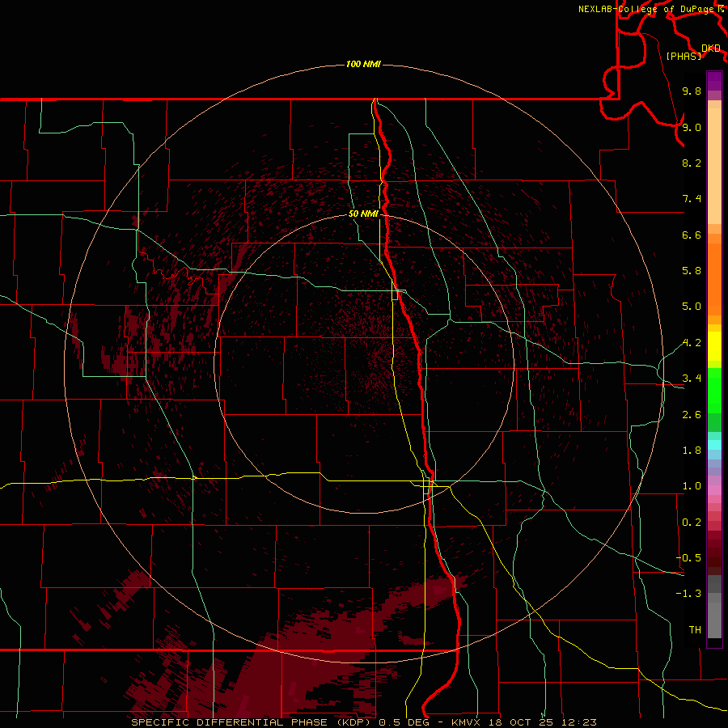Viewport: 728px width, 728px height.
Task: Click the 9.0 value on the scale
Action: coord(692,127)
